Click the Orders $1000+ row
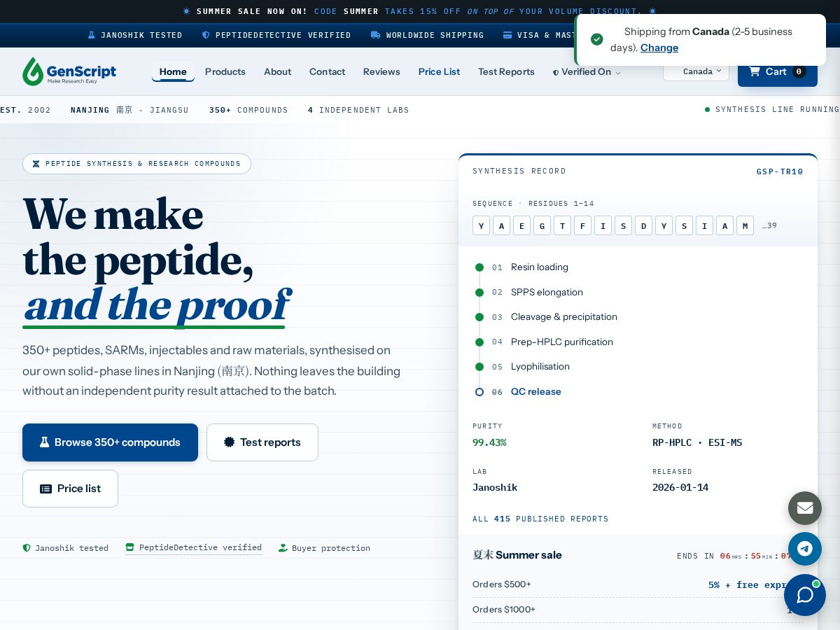840x630 pixels. pos(638,610)
